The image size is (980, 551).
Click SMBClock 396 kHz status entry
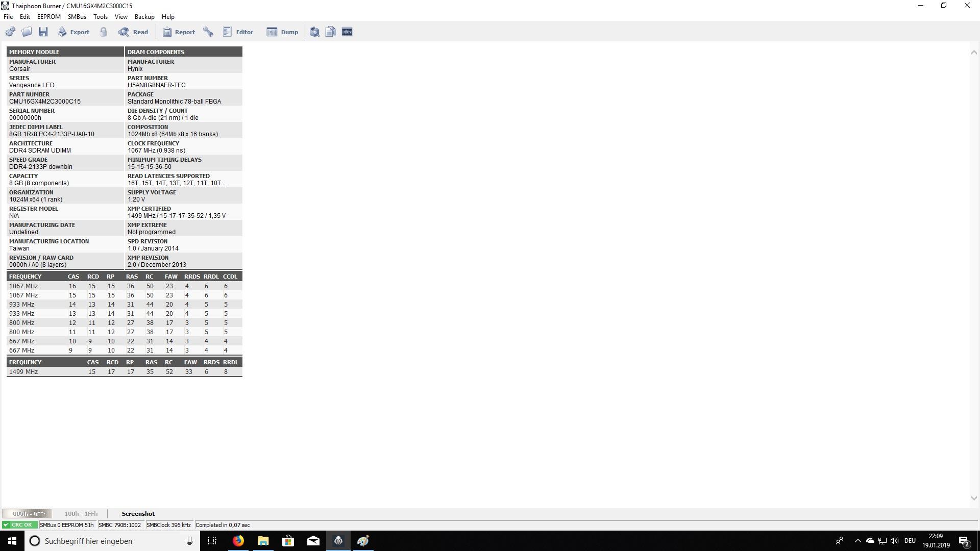[x=168, y=525]
